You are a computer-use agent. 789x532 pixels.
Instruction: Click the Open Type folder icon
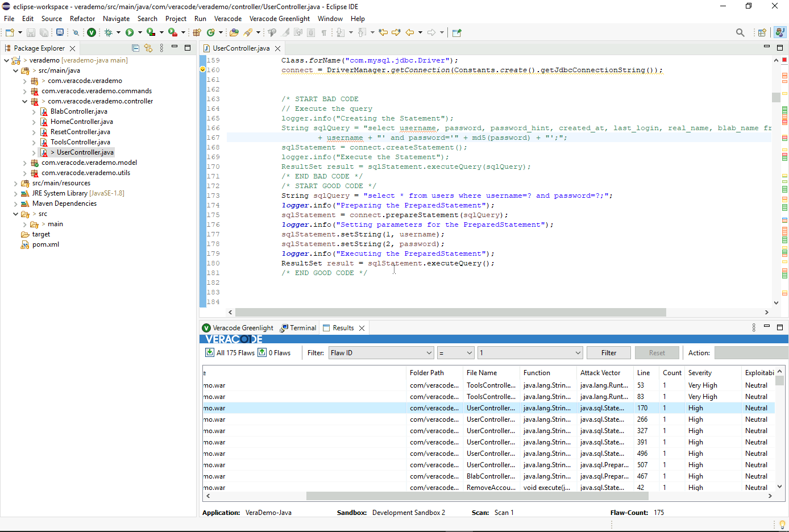(x=234, y=32)
